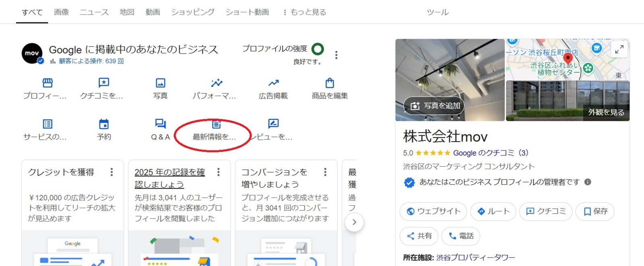Viewport: 644px width, 266px height.
Task: Click the プロファイルの強度 green ring indicator
Action: point(318,49)
